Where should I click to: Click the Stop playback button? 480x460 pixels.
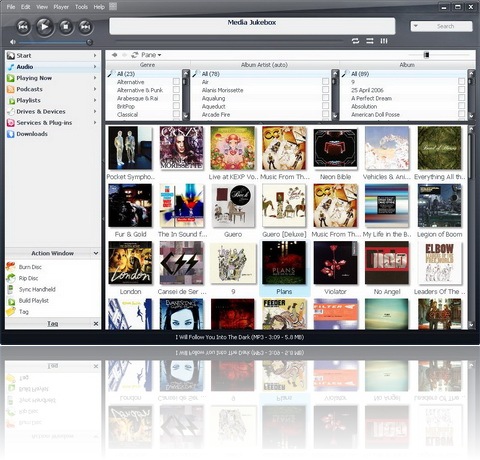(66, 27)
